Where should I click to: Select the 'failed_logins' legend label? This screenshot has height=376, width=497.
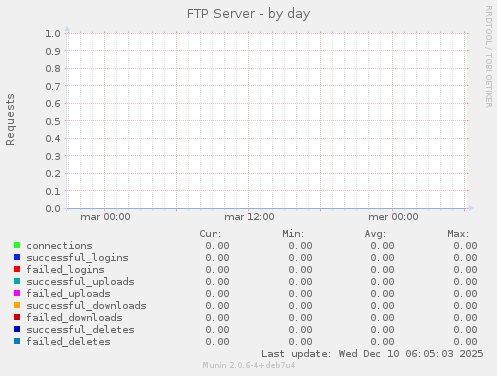coord(65,270)
